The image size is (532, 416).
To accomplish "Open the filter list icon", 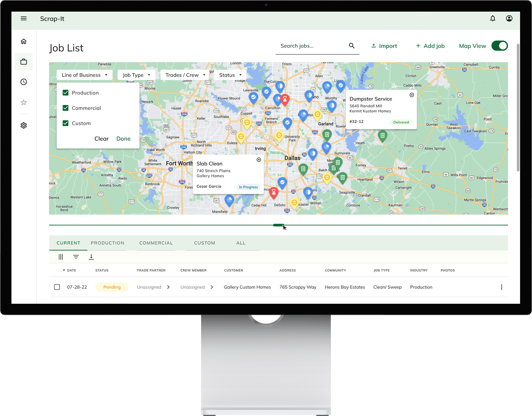I will 76,257.
